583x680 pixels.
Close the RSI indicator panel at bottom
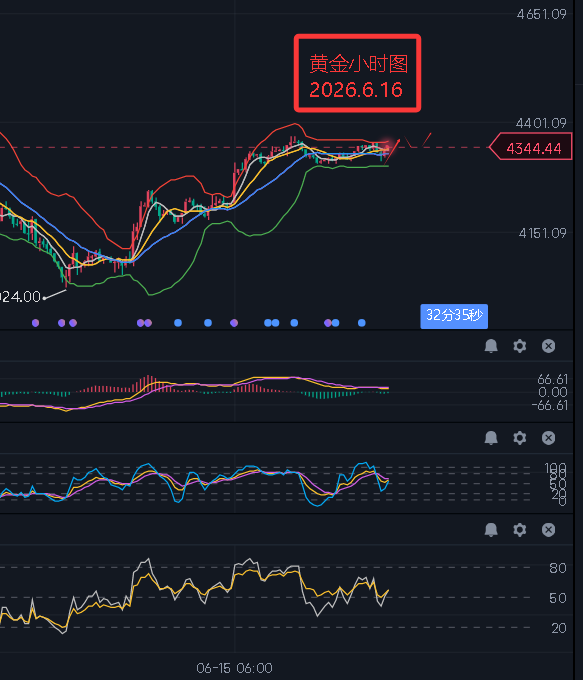[548, 530]
